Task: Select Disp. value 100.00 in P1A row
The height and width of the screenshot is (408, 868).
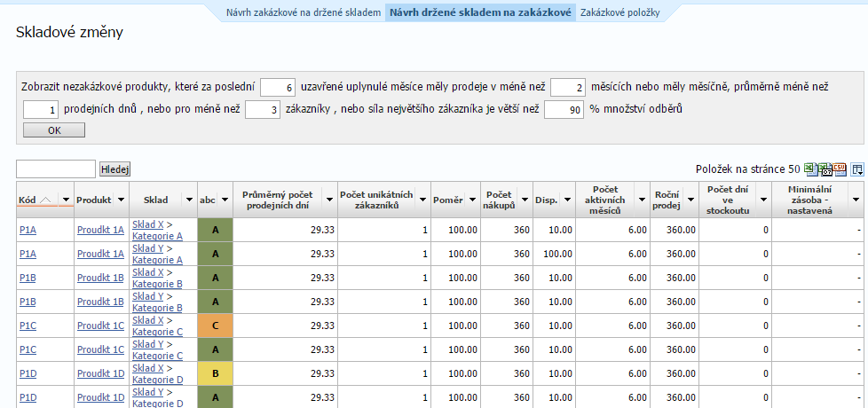Action: coord(558,254)
